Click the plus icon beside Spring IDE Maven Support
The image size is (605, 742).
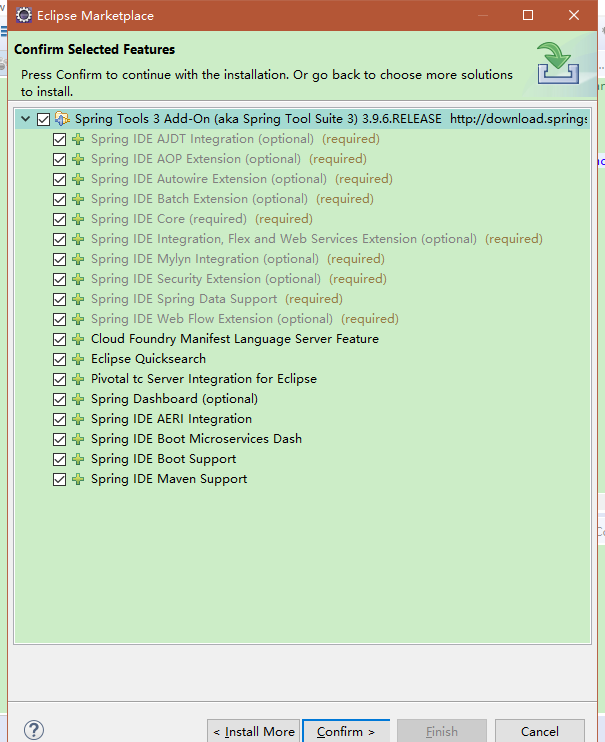tap(78, 479)
